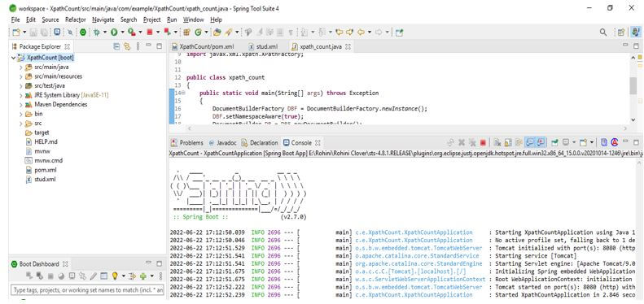Viewport: 644px width, 304px height.
Task: Open the Refactor menu
Action: pyautogui.click(x=75, y=20)
